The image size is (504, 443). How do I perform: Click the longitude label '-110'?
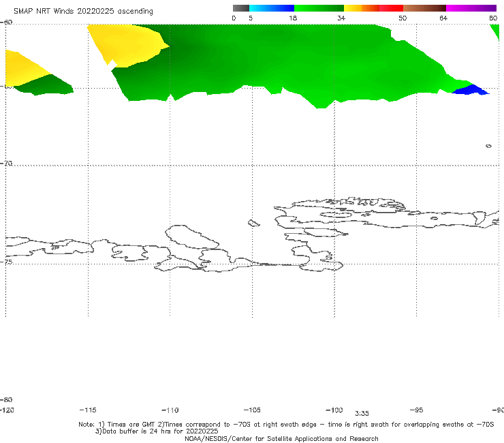click(x=170, y=410)
